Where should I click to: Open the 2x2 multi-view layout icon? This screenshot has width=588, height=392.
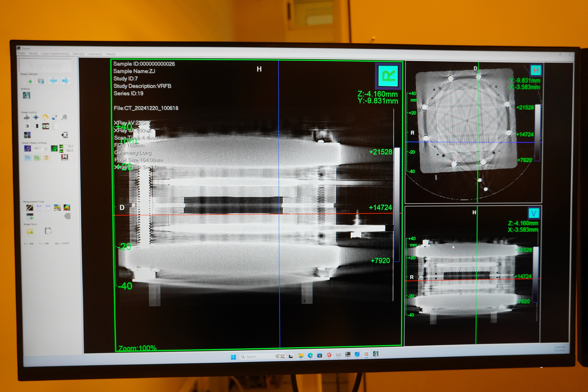coord(28,135)
